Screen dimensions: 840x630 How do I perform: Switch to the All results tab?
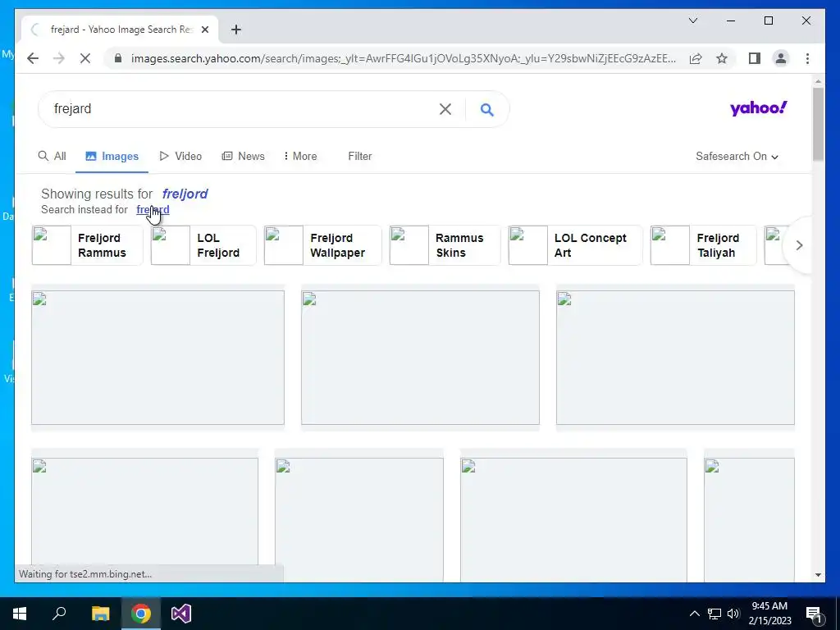52,156
